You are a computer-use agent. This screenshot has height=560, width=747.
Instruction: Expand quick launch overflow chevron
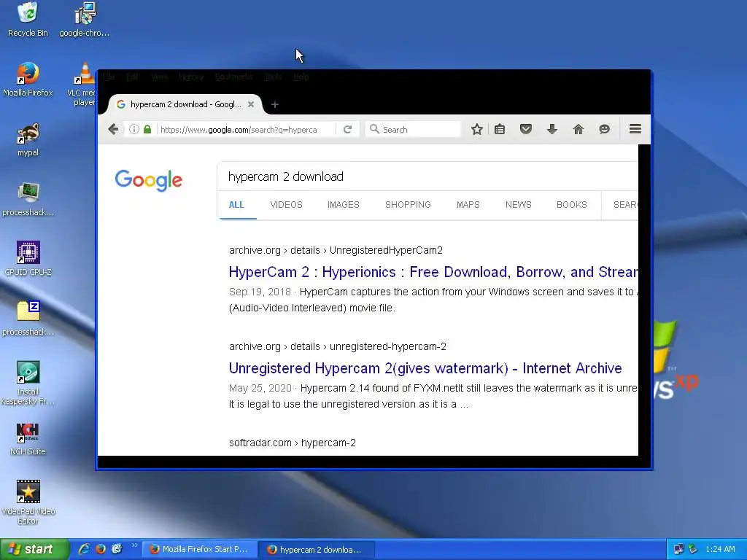coord(134,545)
